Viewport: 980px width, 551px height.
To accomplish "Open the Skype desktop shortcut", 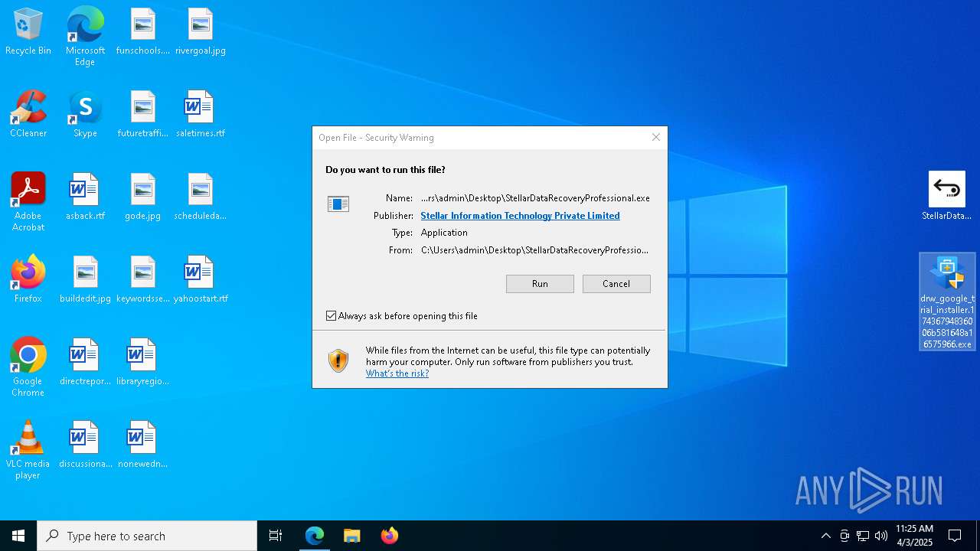I will point(85,115).
